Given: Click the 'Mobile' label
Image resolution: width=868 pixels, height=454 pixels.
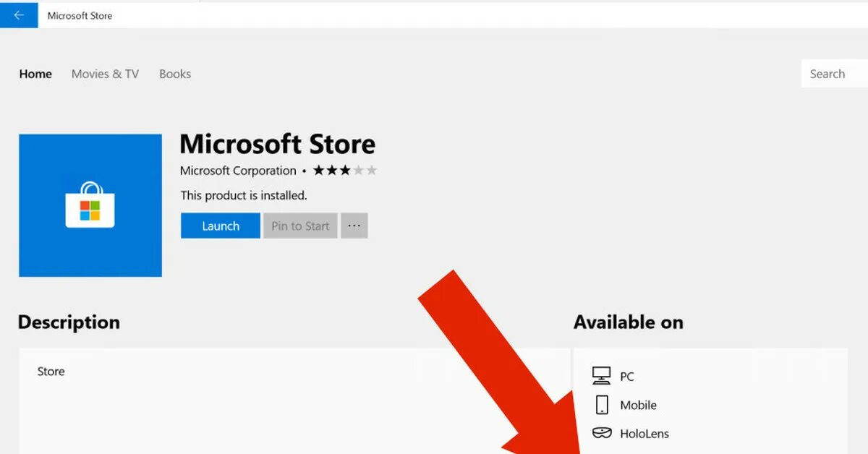Looking at the screenshot, I should 638,406.
